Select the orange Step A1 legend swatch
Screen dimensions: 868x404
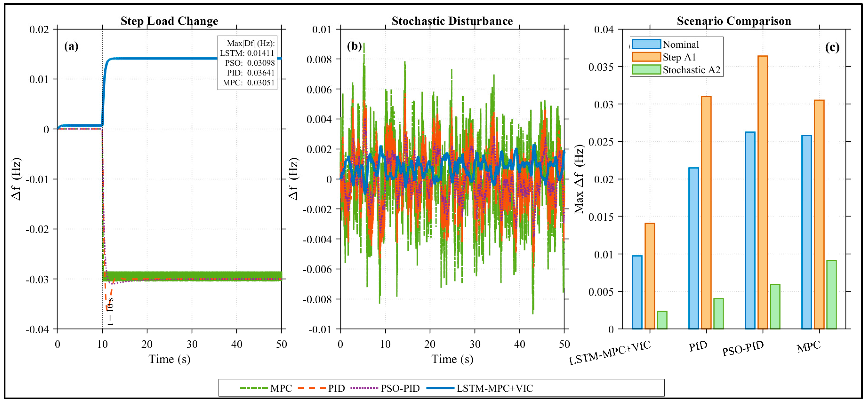tap(646, 57)
